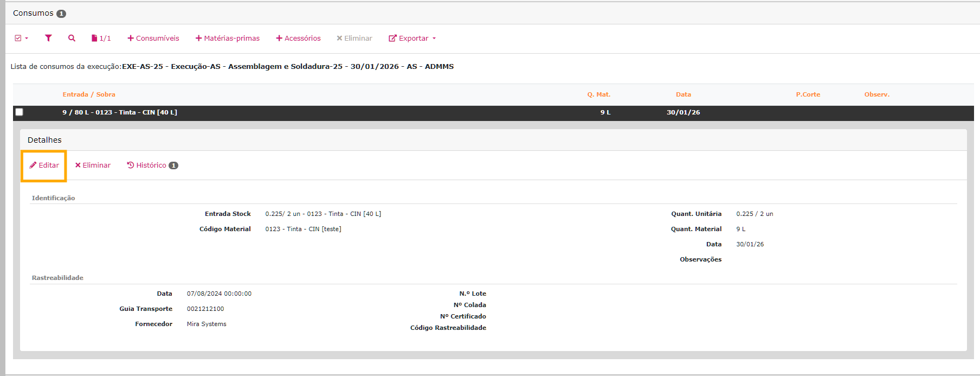
Task: Click the P.Corte column header
Action: [808, 94]
